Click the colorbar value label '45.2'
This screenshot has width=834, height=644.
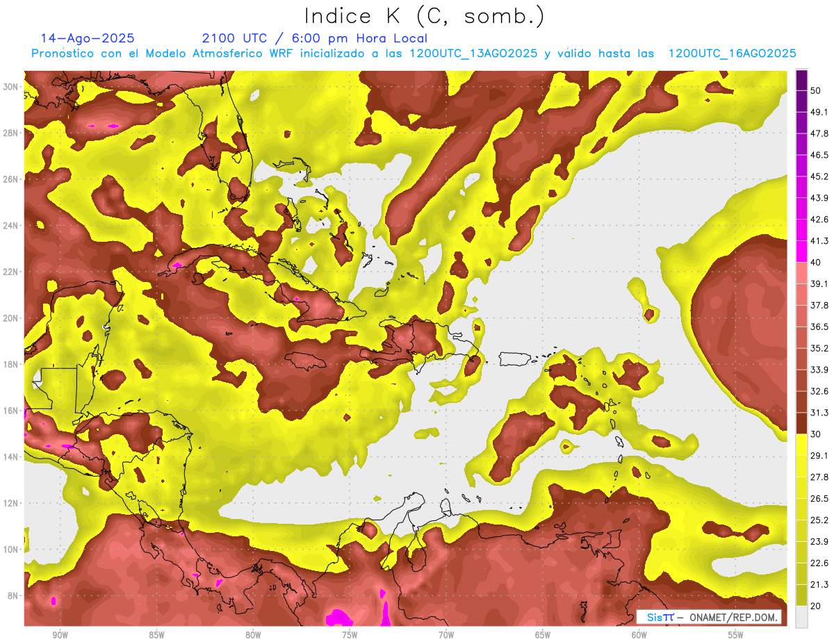[819, 176]
